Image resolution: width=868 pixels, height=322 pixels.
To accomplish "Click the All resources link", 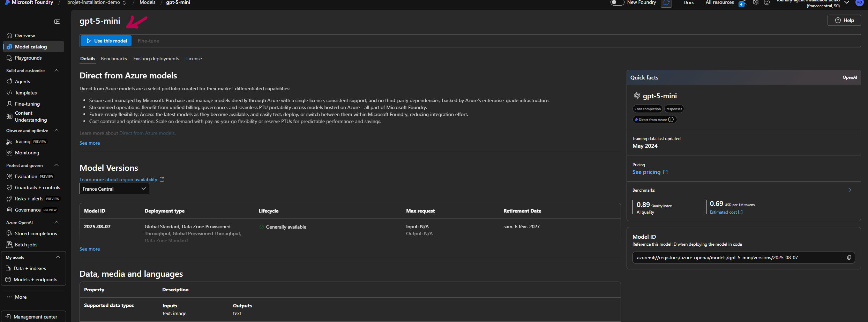I will (720, 2).
